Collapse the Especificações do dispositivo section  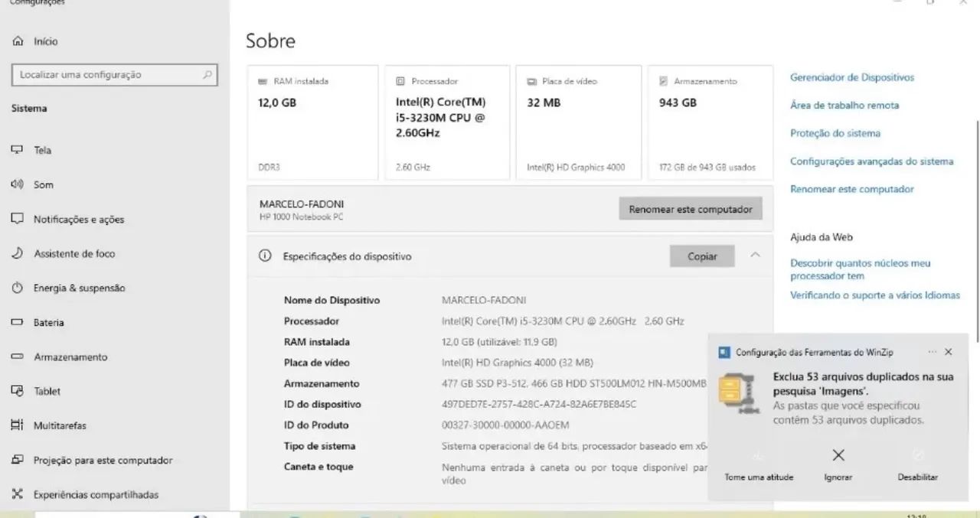click(x=755, y=256)
